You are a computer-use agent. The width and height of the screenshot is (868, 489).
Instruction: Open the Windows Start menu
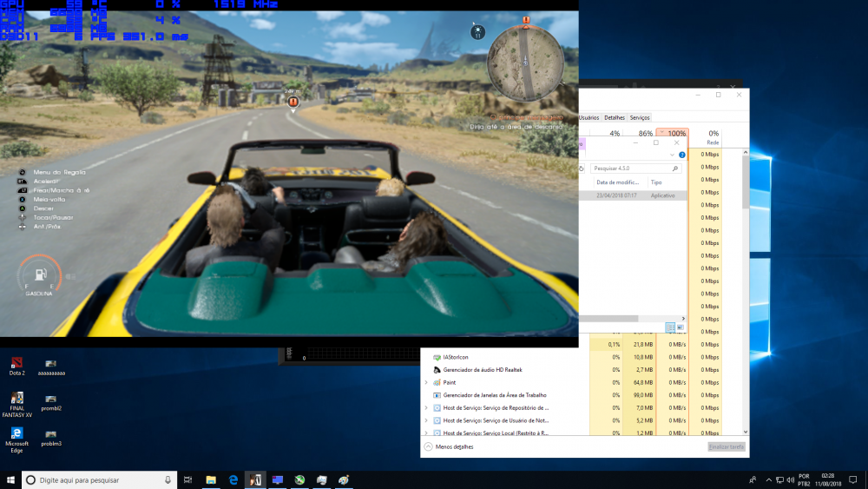pos(10,479)
